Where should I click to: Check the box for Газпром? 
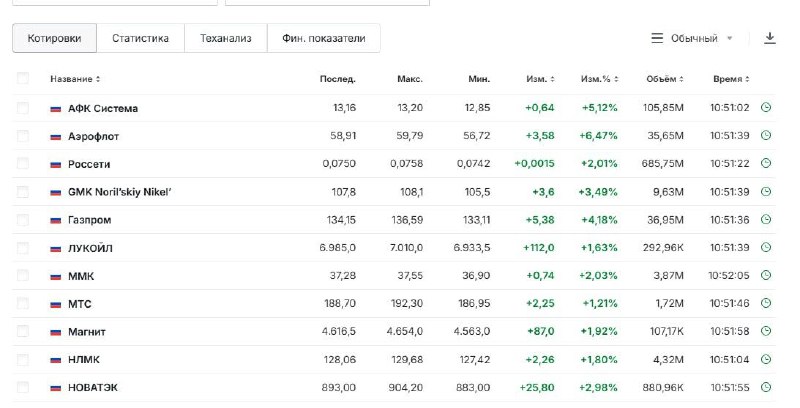tap(23, 220)
